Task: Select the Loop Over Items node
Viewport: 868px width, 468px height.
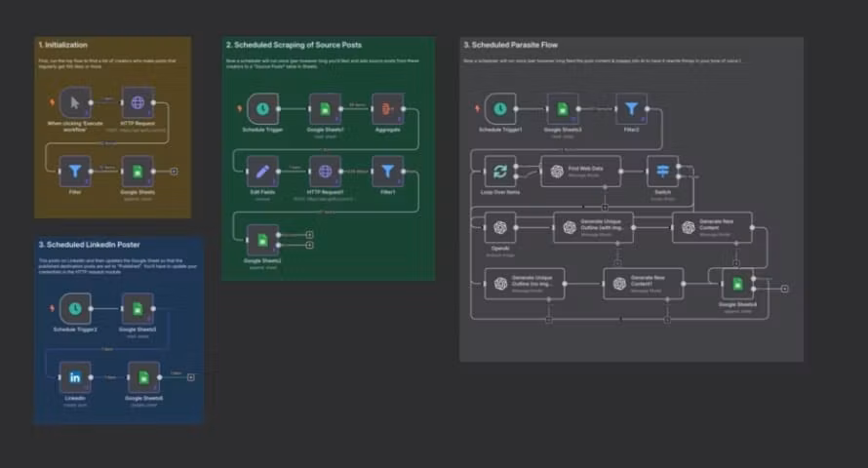Action: click(x=499, y=171)
